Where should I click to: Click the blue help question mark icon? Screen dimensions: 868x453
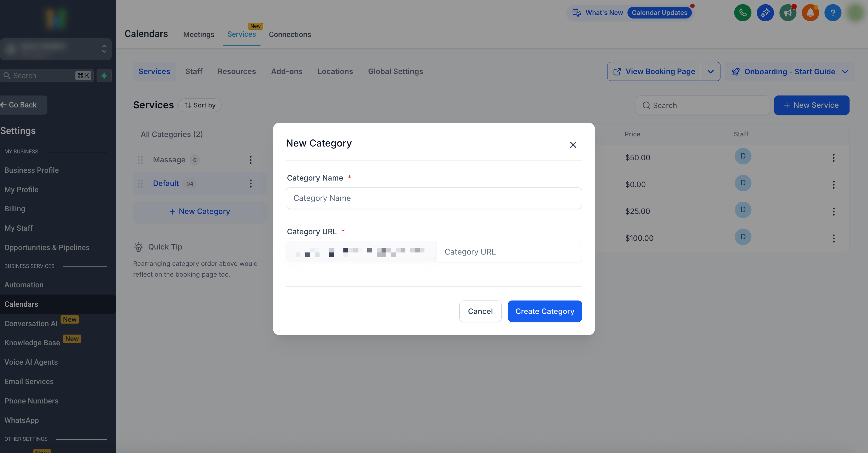pyautogui.click(x=833, y=13)
